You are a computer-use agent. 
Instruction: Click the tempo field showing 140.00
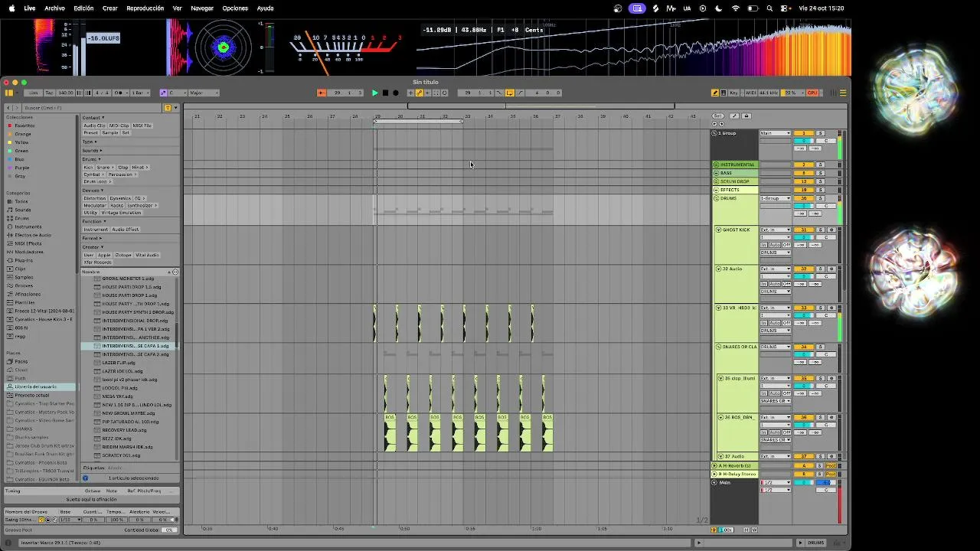(65, 93)
